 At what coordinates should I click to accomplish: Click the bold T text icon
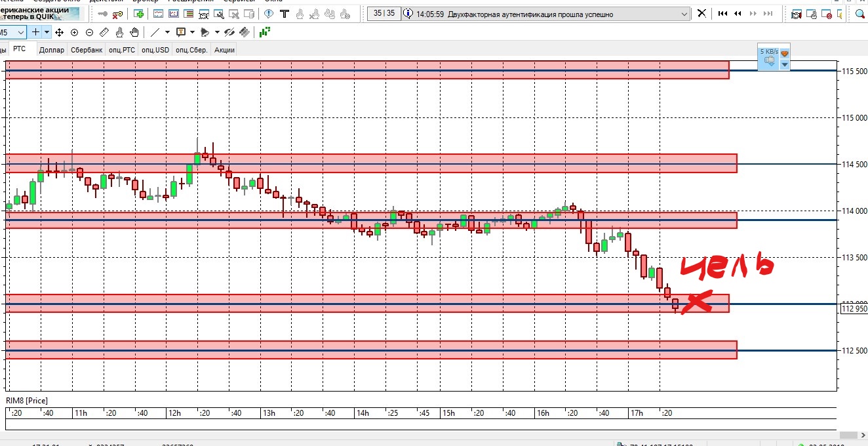[x=285, y=14]
